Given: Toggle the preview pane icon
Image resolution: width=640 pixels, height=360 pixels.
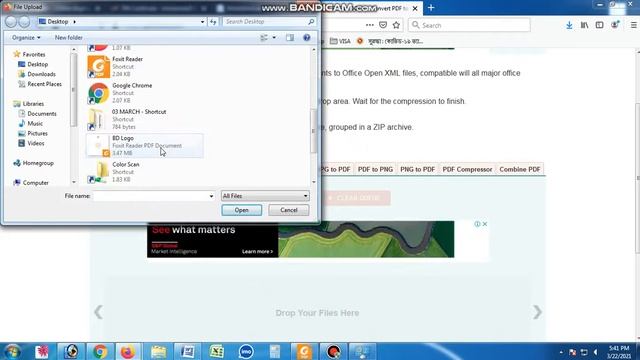Looking at the screenshot, I should tap(290, 38).
